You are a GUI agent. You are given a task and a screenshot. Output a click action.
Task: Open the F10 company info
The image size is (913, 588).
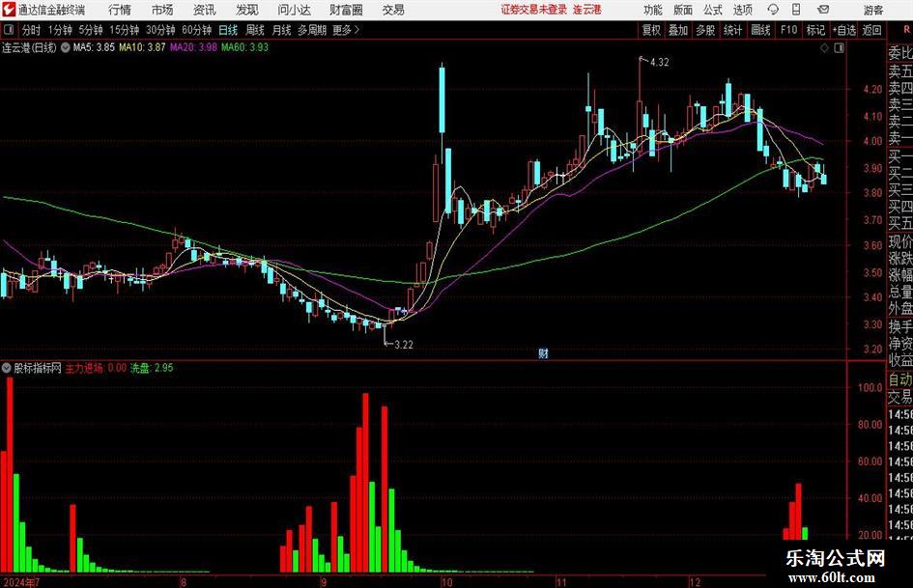788,30
